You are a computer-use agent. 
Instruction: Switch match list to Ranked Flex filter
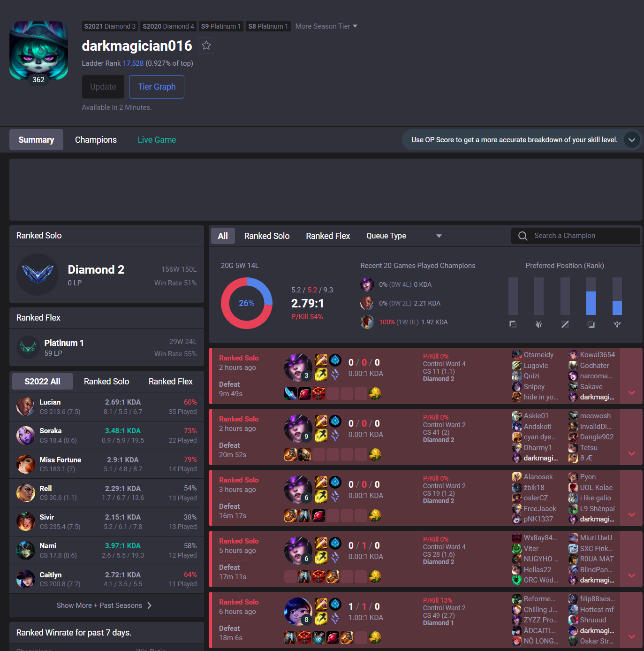tap(328, 236)
